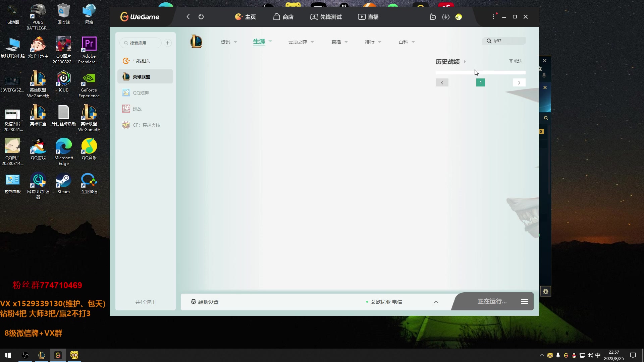Open the 欢乐斗地主 desktop shortcut
644x362 pixels.
tap(38, 48)
